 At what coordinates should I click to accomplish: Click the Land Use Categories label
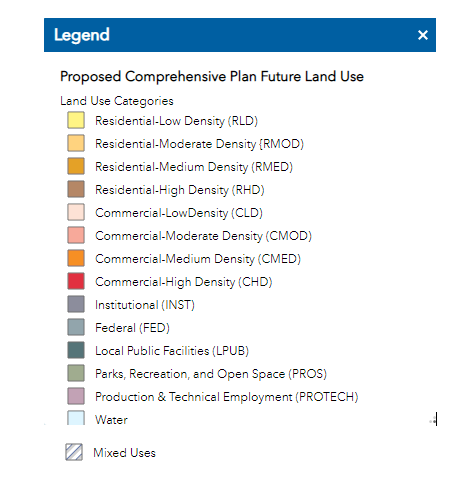(117, 101)
